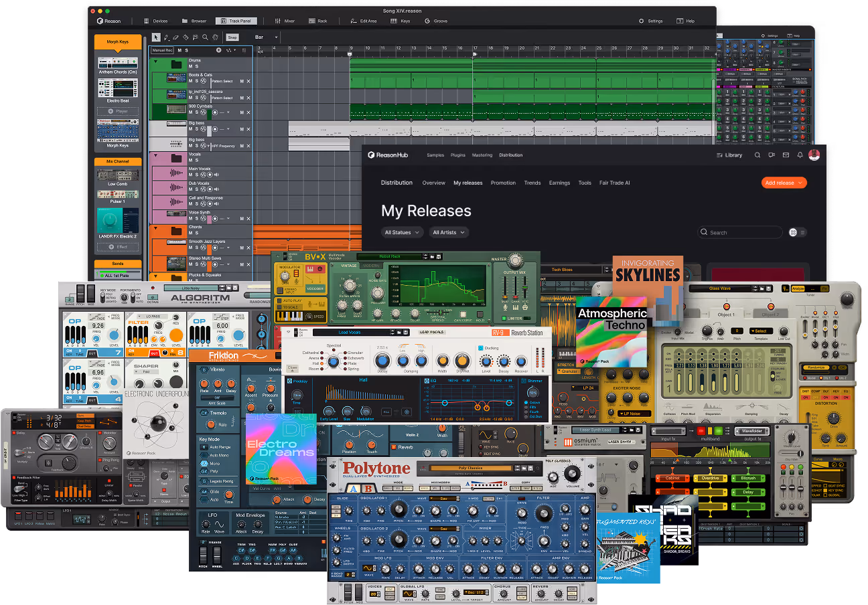This screenshot has height=605, width=868.
Task: Click the Drums track folder icon
Action: (x=176, y=64)
